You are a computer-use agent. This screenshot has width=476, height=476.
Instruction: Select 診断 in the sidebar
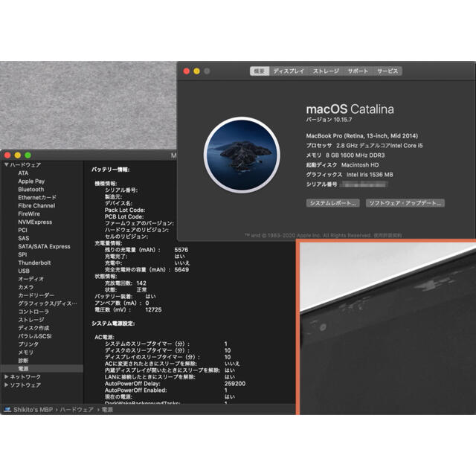coord(23,361)
